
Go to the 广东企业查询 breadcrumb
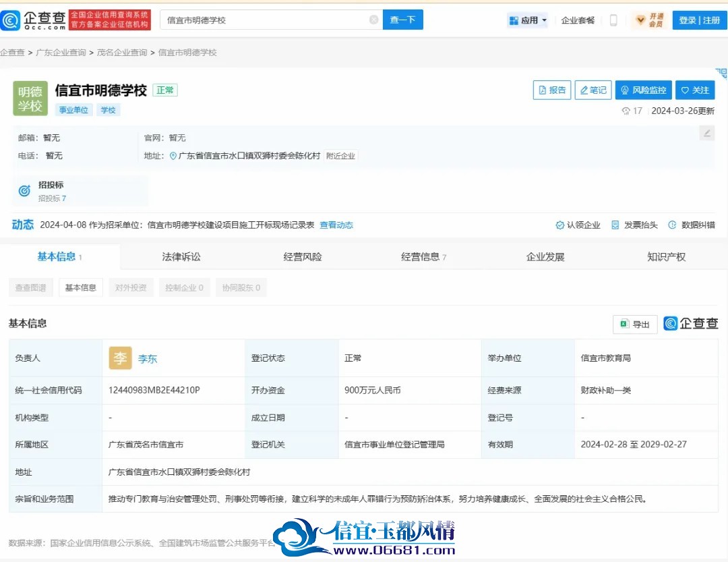(61, 53)
